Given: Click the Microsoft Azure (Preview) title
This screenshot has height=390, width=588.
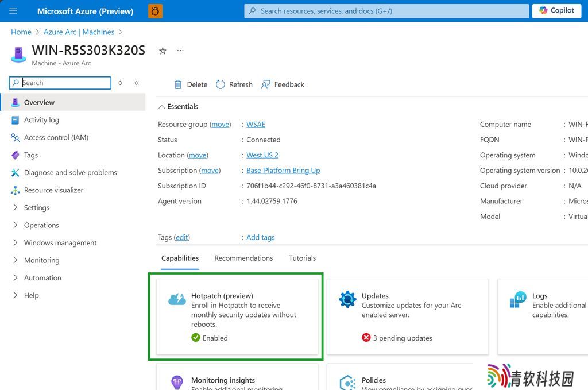Looking at the screenshot, I should [85, 11].
